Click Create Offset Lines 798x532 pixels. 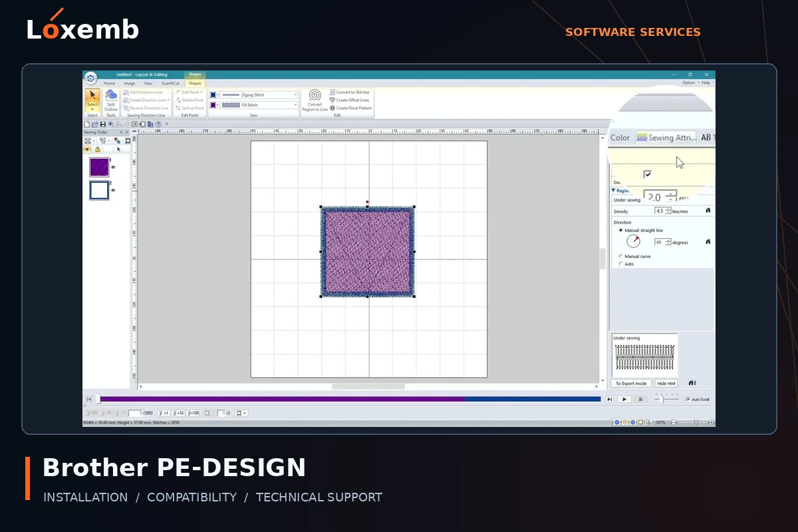tap(351, 100)
